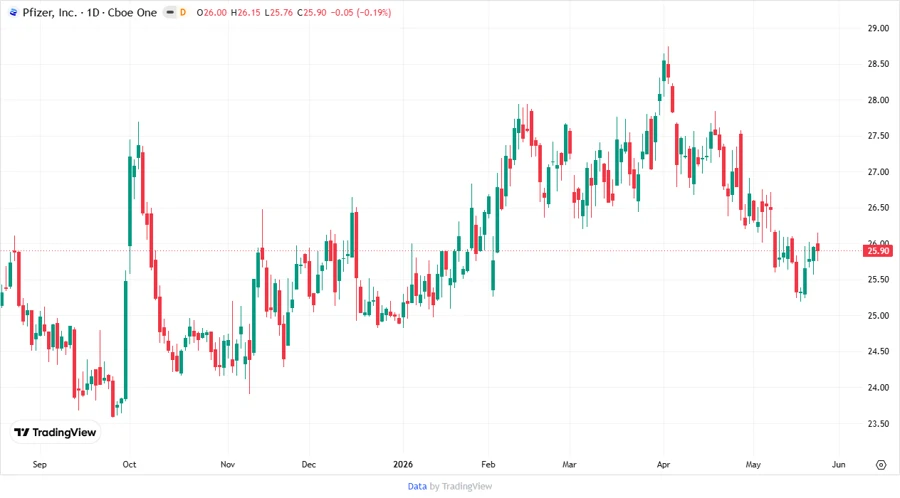Viewport: 900px width, 498px height.
Task: Click the Mar label on time axis
Action: point(569,464)
